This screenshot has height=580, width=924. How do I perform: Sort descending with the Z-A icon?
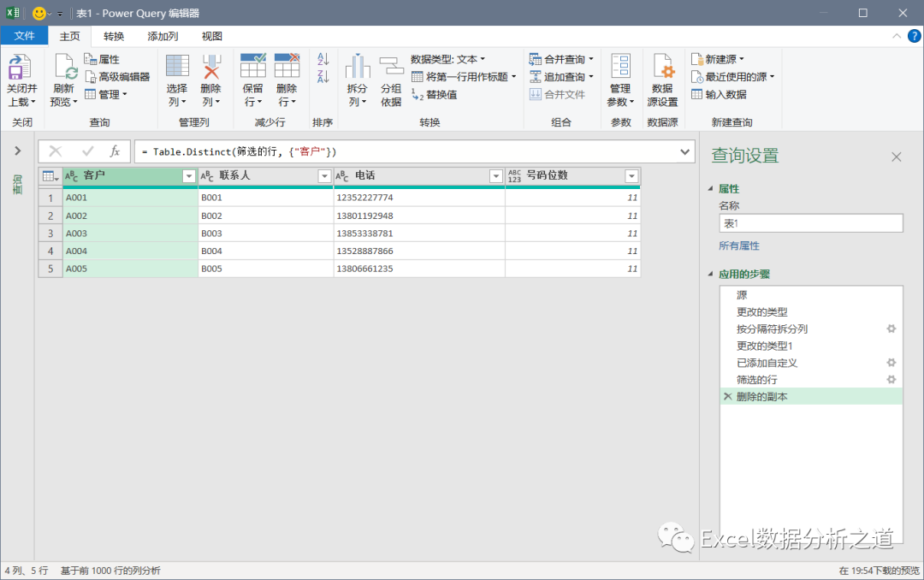[x=323, y=76]
